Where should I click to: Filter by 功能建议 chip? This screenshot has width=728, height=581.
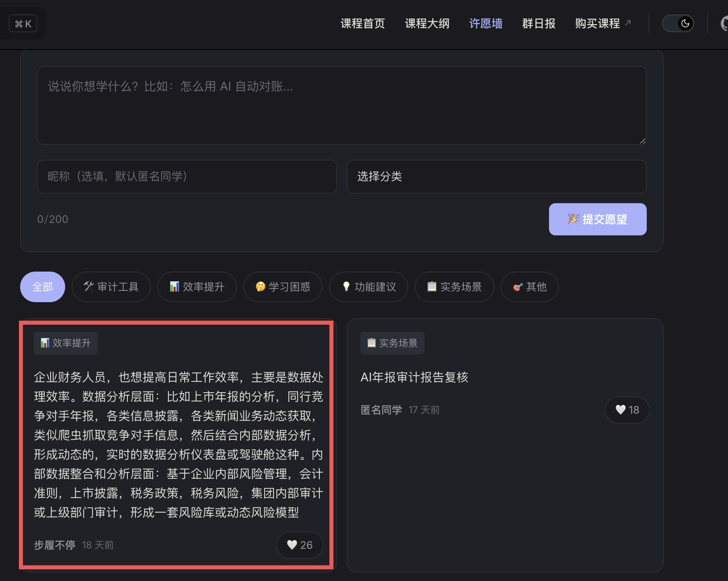(x=368, y=287)
